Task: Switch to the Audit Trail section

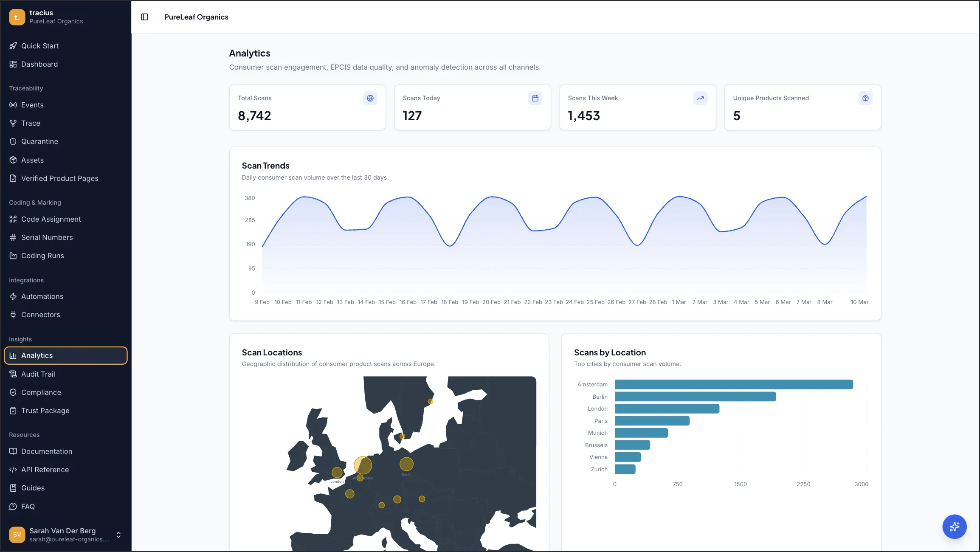Action: coord(38,374)
